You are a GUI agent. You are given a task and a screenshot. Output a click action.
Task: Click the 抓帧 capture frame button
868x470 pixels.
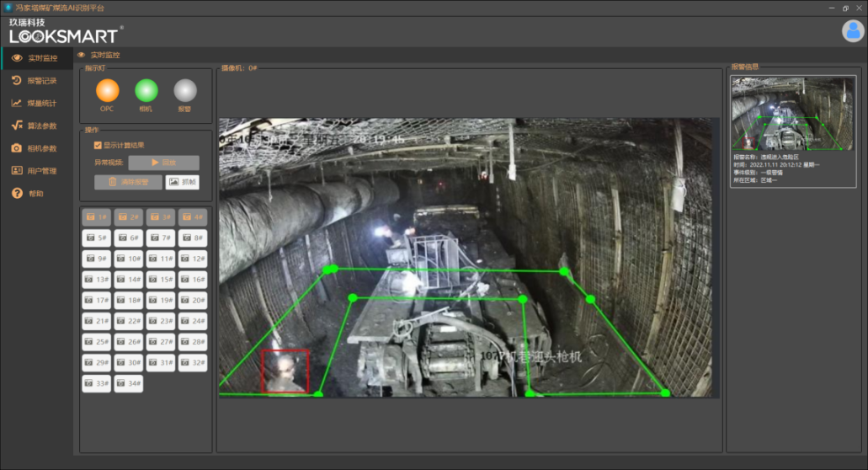pyautogui.click(x=183, y=182)
